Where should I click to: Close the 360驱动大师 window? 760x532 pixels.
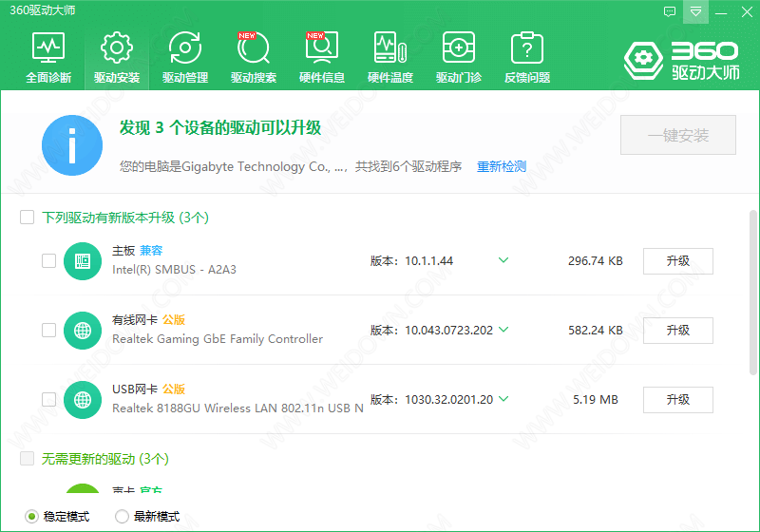pyautogui.click(x=747, y=12)
